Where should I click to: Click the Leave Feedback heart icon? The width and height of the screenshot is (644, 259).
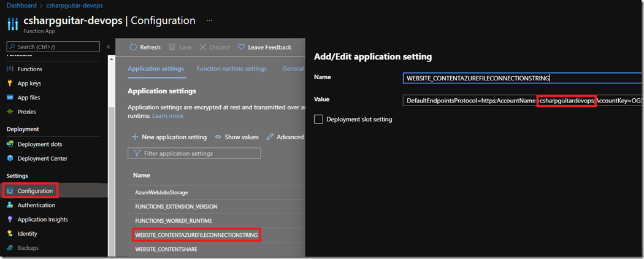click(x=242, y=47)
